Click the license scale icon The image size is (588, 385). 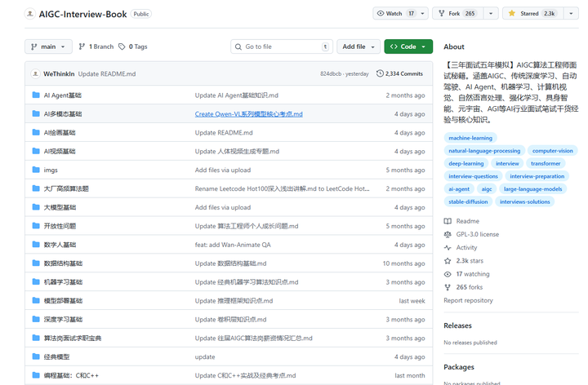(x=448, y=234)
